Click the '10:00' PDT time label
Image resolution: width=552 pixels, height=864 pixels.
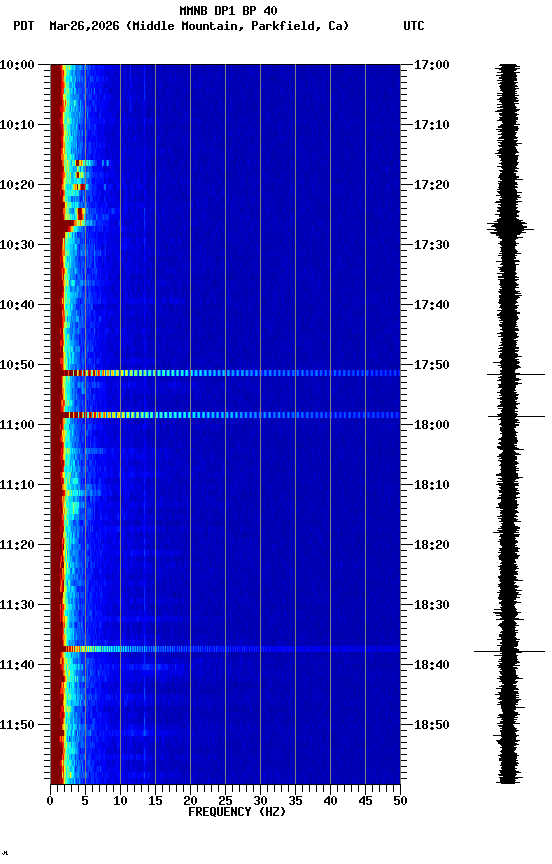click(x=17, y=65)
